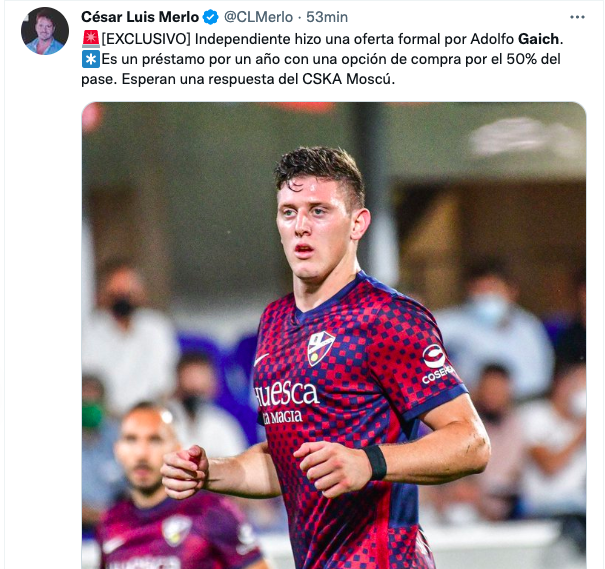Open the tweet via 53min timestamp
This screenshot has width=605, height=569.
[x=327, y=17]
